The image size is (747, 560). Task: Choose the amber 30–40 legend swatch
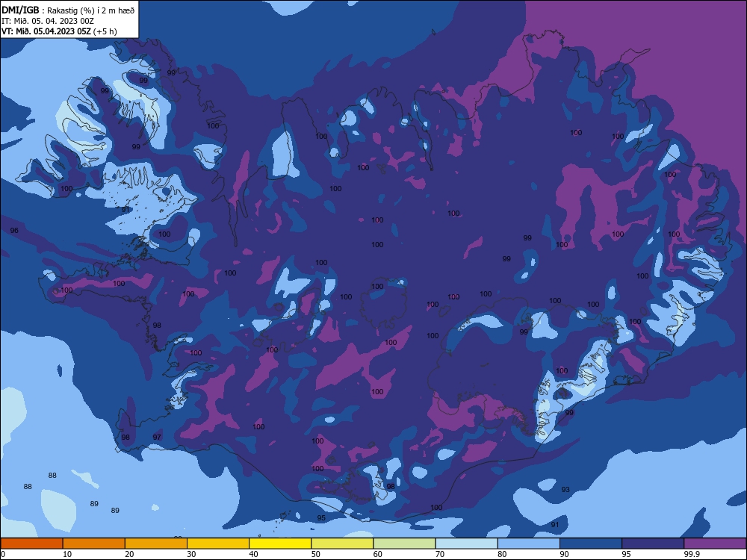coord(218,544)
